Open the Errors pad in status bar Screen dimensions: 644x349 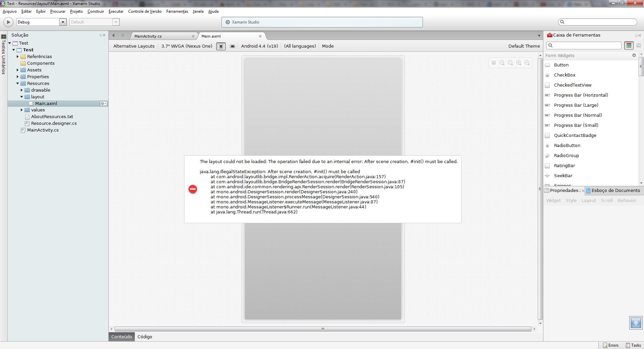pos(611,345)
